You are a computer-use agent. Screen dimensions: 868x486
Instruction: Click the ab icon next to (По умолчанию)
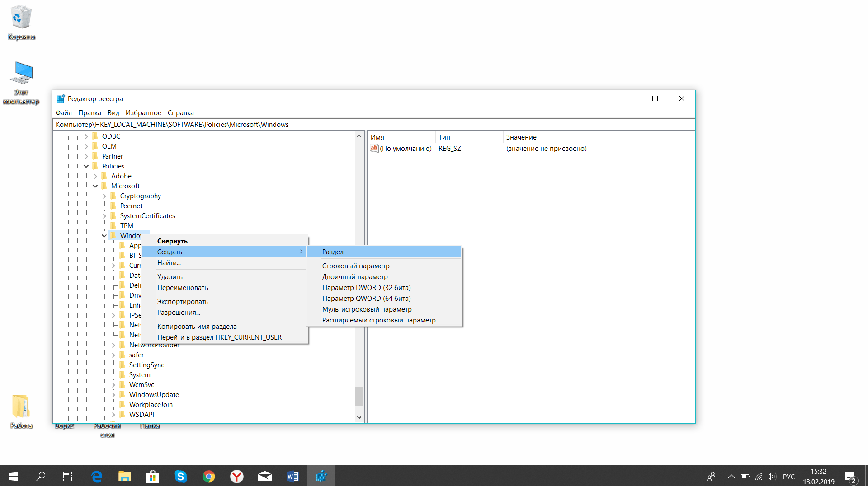pyautogui.click(x=374, y=148)
